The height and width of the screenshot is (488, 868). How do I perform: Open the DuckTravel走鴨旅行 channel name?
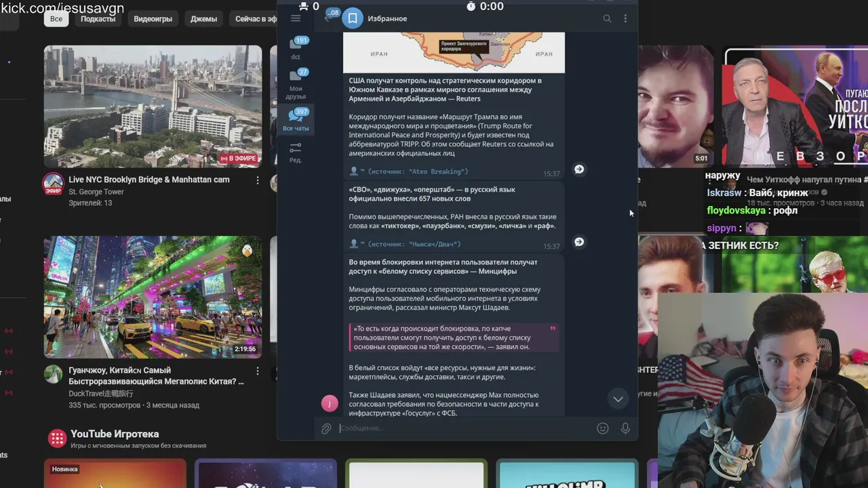tap(101, 394)
